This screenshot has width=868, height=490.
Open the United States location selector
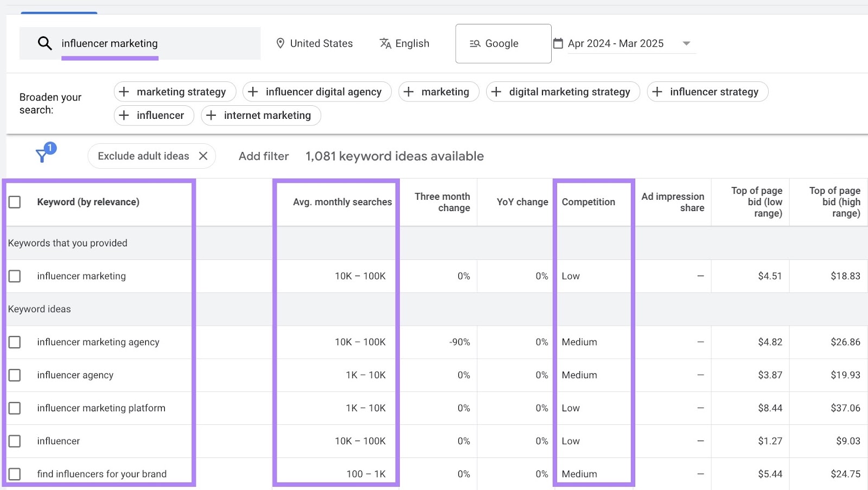(321, 43)
